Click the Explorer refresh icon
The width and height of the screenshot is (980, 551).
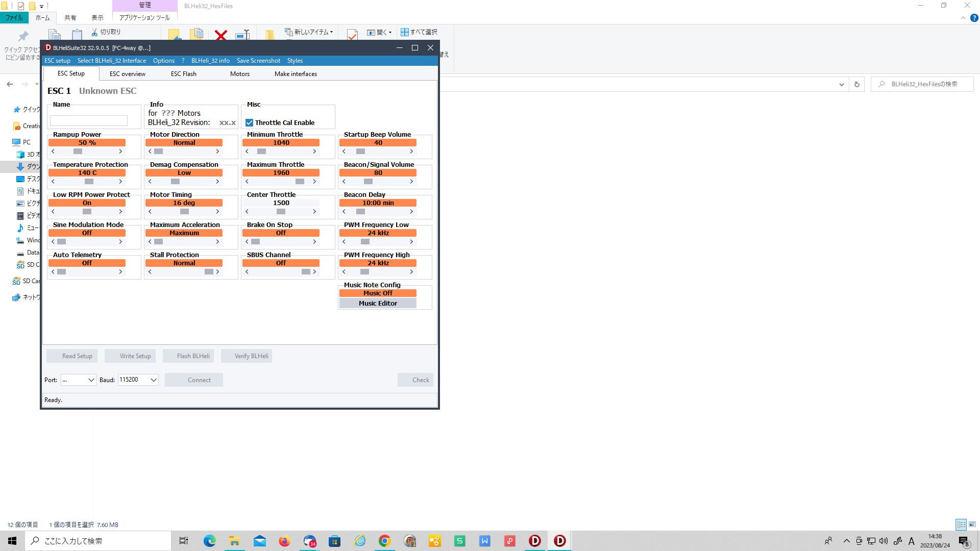pyautogui.click(x=857, y=85)
